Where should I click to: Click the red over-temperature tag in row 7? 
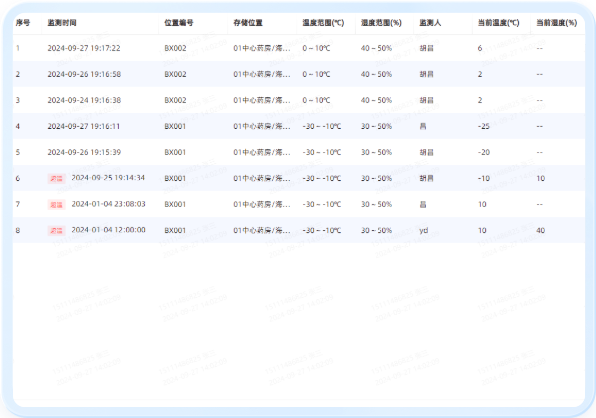(x=56, y=204)
